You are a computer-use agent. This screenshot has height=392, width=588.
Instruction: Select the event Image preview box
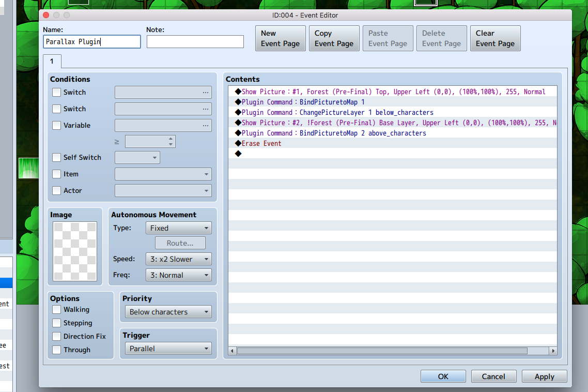pos(75,251)
